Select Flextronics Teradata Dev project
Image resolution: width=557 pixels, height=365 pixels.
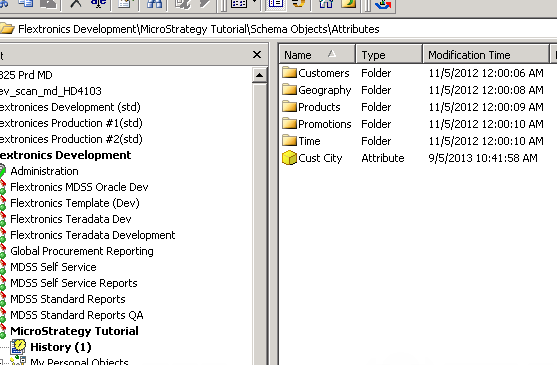[x=71, y=219]
